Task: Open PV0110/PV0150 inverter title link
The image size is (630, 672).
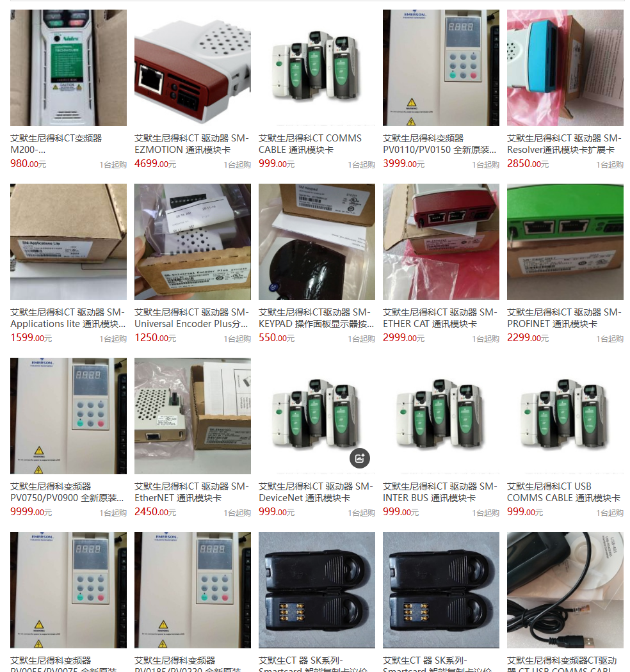Action: [439, 144]
